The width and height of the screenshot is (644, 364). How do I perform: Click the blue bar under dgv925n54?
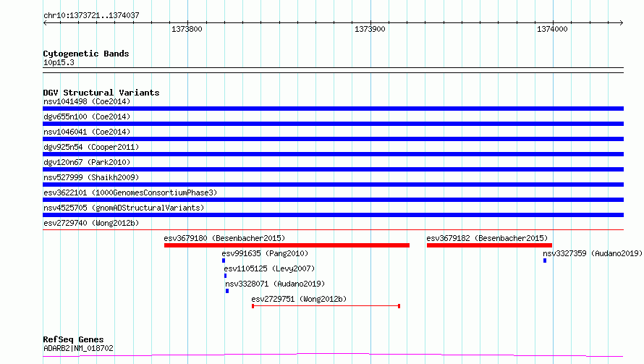[333, 154]
